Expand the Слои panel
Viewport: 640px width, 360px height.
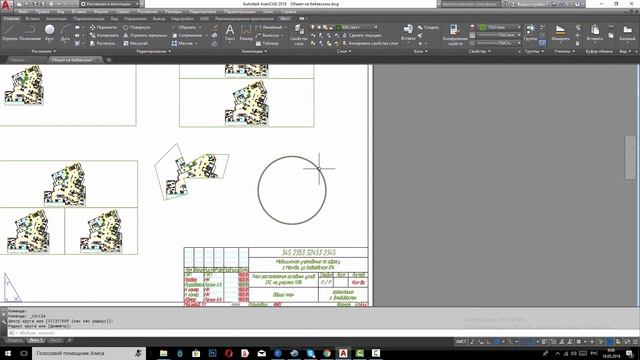point(344,51)
